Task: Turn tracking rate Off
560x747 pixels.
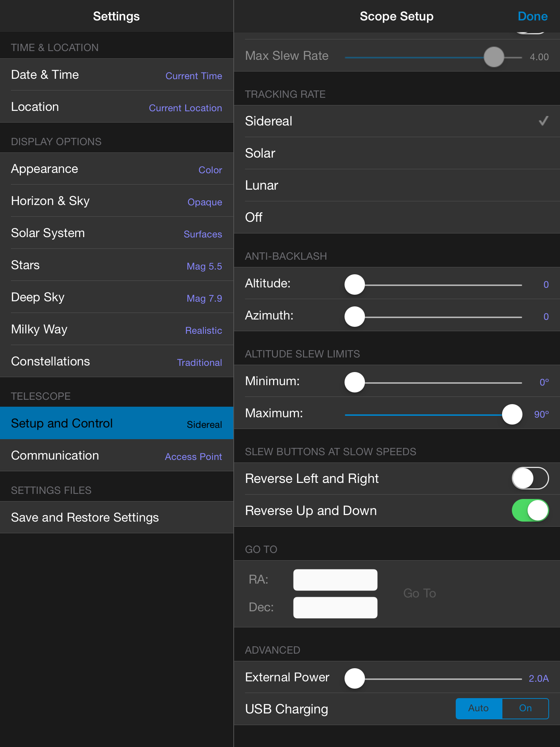Action: coord(397,217)
